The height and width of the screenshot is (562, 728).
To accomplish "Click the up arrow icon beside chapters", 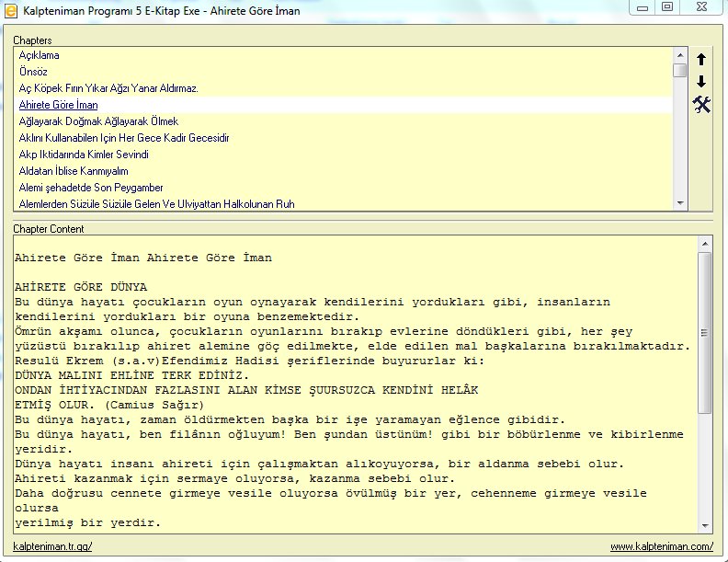I will [x=701, y=59].
